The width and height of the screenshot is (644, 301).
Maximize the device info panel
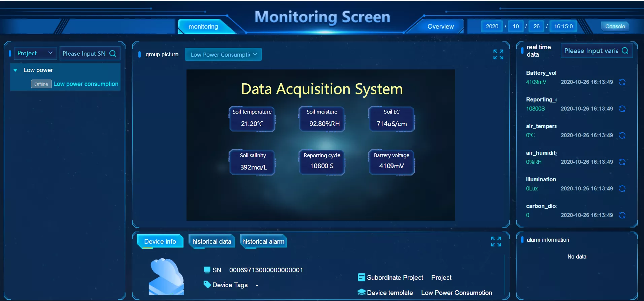coord(496,241)
